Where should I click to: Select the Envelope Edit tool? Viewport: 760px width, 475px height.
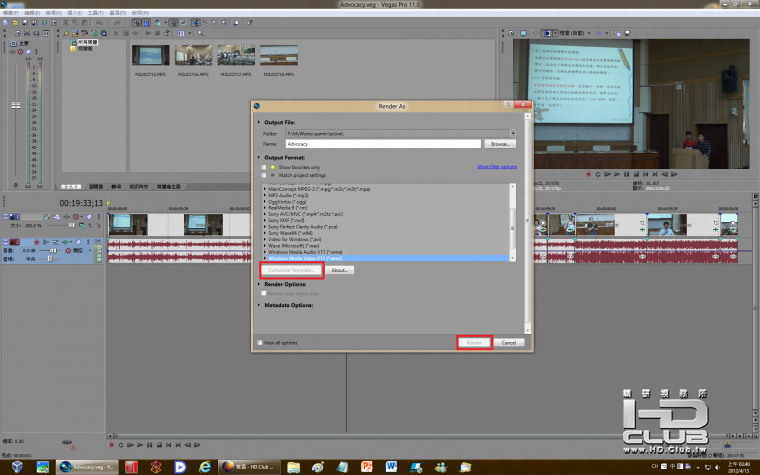click(205, 22)
